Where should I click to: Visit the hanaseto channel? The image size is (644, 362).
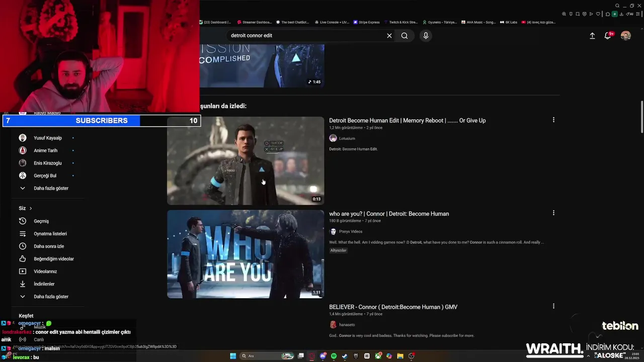tap(347, 325)
